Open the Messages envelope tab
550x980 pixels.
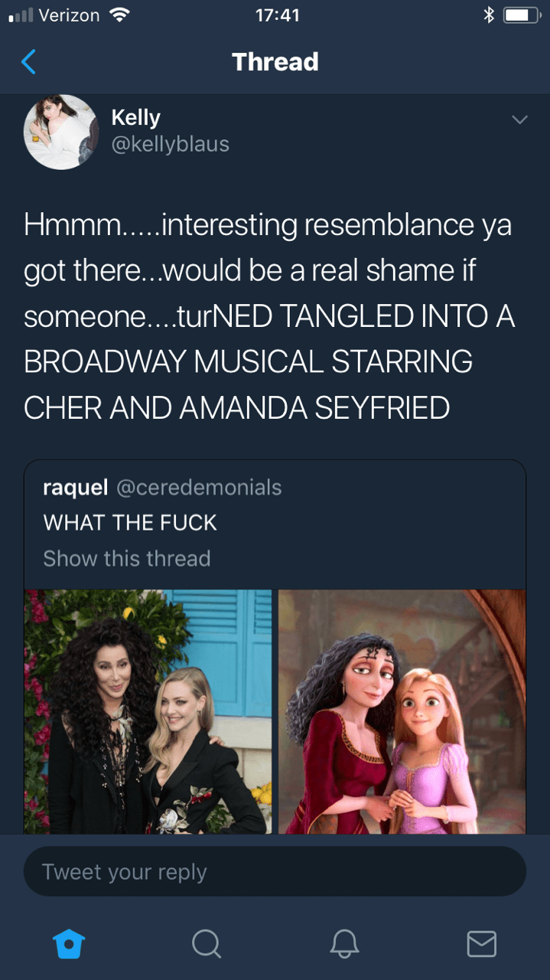(481, 944)
